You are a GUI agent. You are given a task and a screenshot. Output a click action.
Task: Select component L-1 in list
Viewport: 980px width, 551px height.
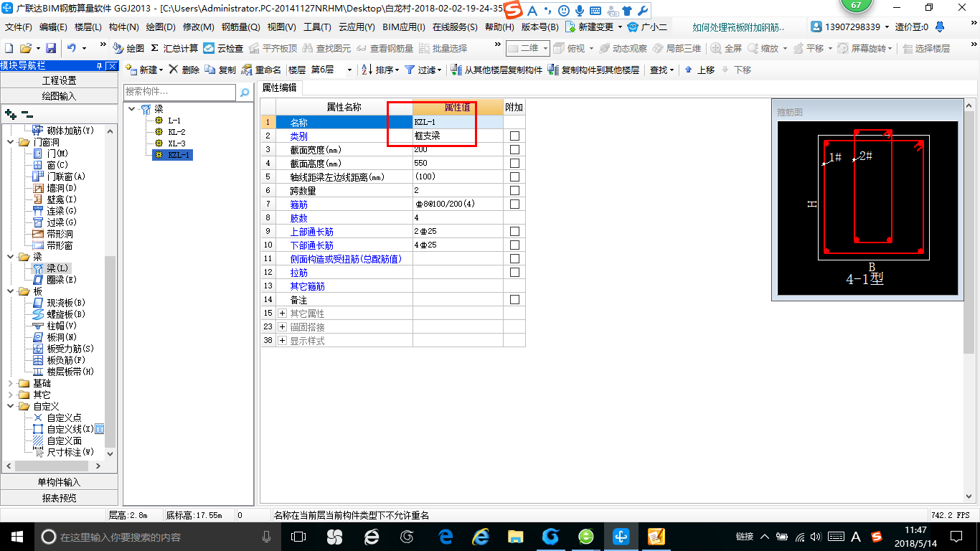click(174, 121)
